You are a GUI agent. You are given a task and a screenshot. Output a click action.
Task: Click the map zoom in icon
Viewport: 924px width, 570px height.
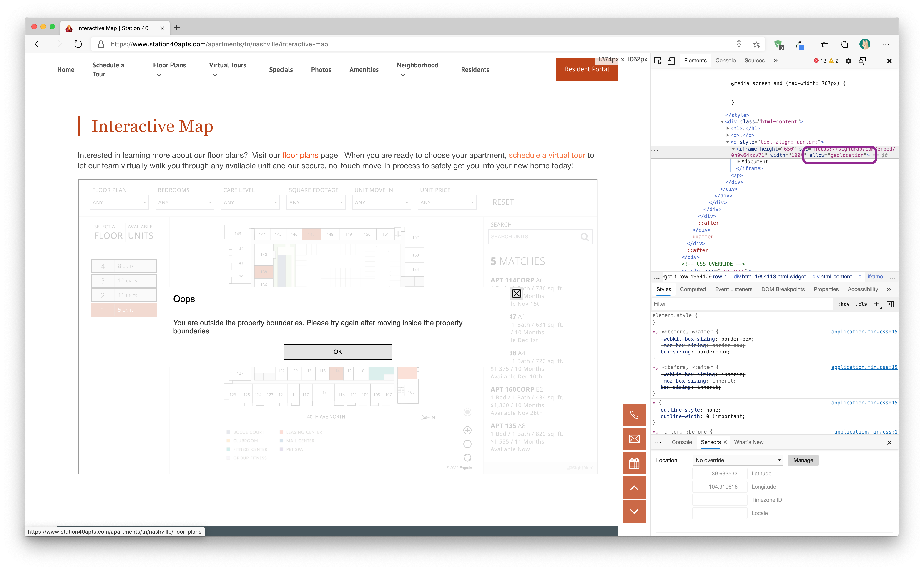467,430
